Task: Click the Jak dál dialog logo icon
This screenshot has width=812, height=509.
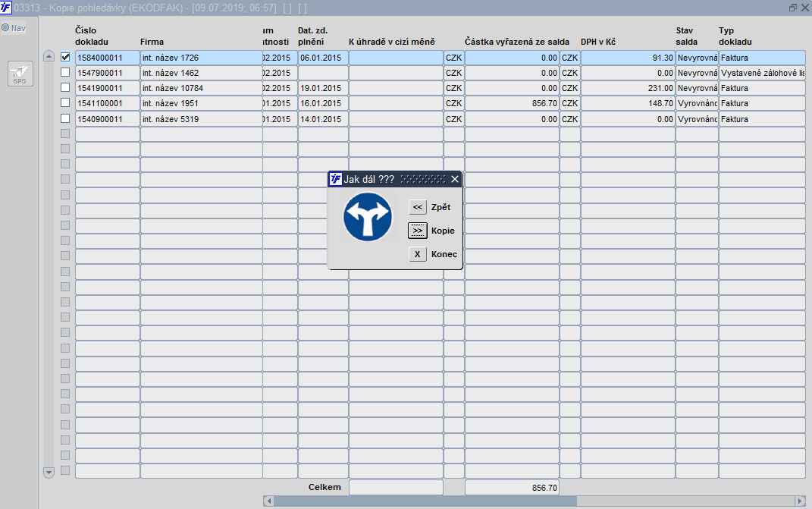Action: (x=335, y=179)
